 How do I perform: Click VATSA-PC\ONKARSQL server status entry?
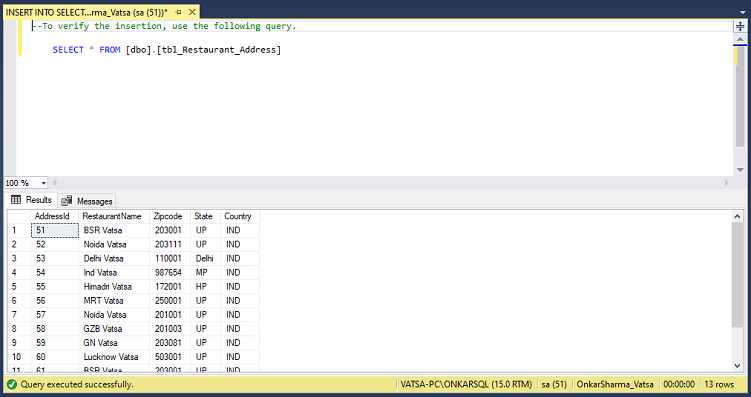(466, 384)
